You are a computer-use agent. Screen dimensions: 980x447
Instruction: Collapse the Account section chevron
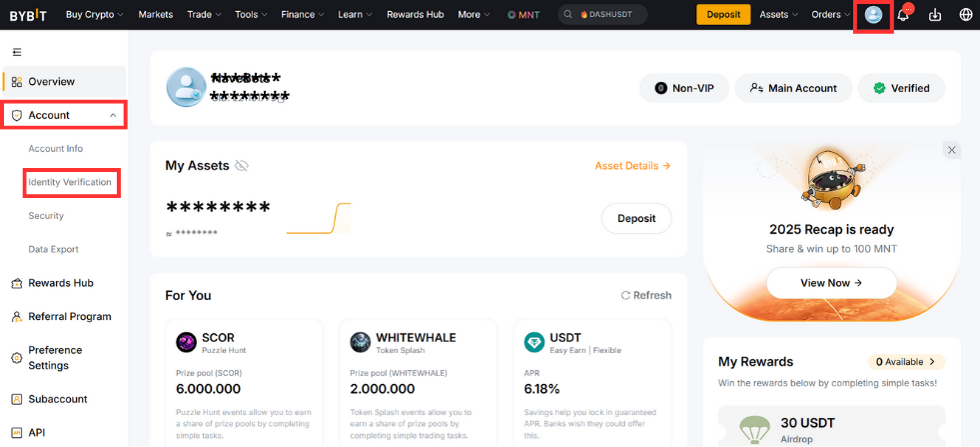tap(113, 115)
